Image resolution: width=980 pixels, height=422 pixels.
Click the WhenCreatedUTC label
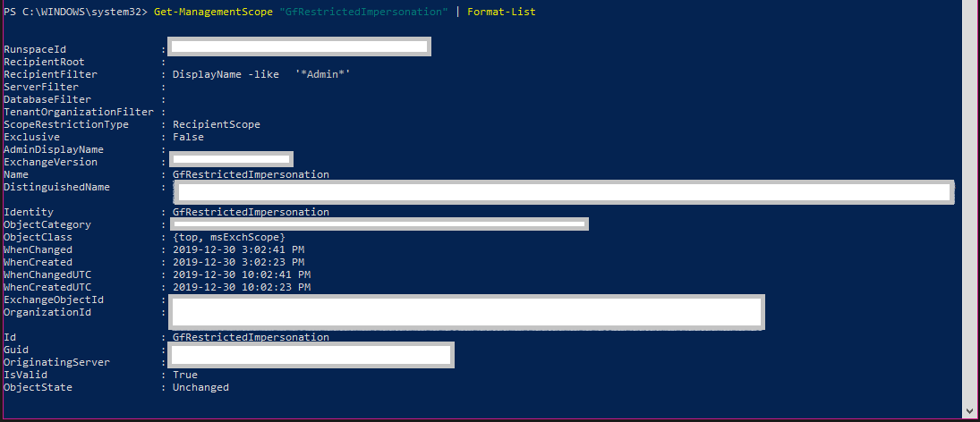tap(47, 286)
